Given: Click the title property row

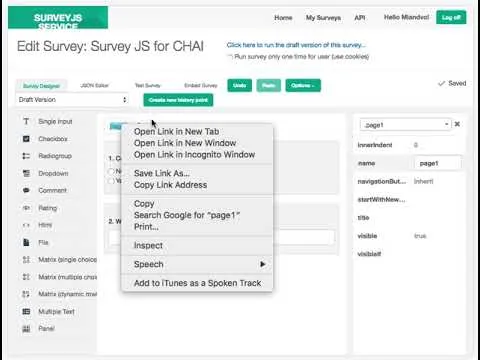Looking at the screenshot, I should 410,218.
